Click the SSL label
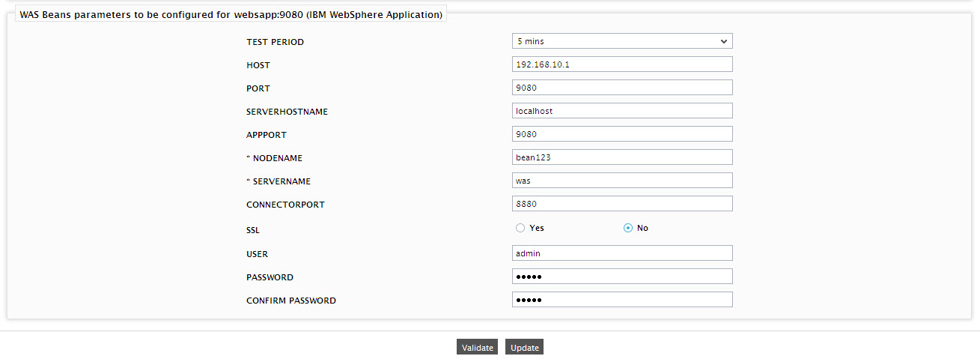The width and height of the screenshot is (980, 359). [253, 230]
